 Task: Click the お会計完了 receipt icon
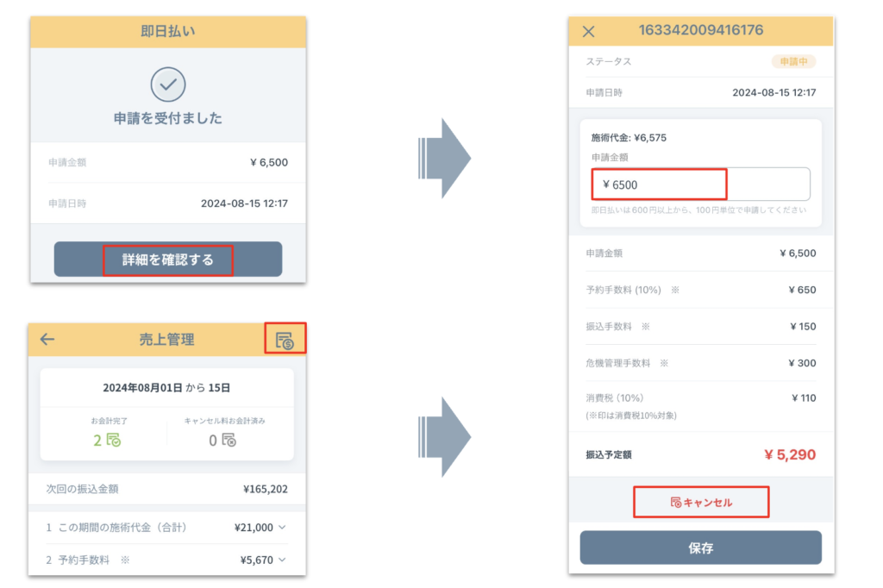113,440
